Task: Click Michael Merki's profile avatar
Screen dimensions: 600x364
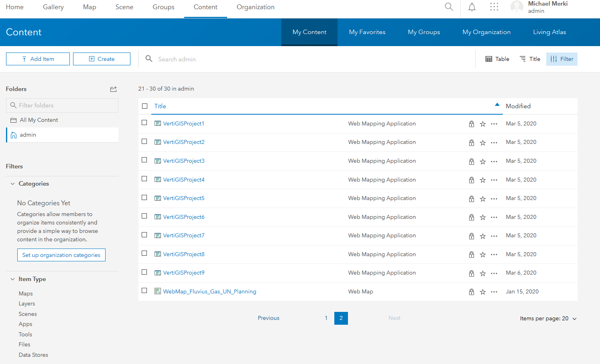Action: [x=517, y=7]
